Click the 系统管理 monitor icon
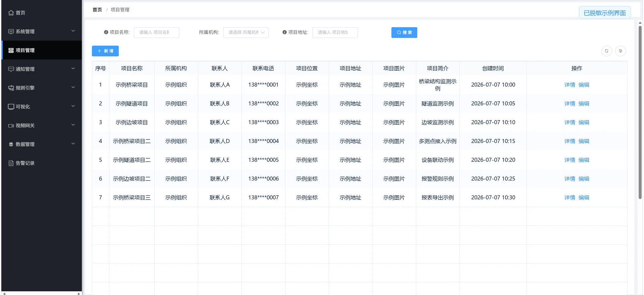Screen dimensions: 644x295 pyautogui.click(x=11, y=32)
